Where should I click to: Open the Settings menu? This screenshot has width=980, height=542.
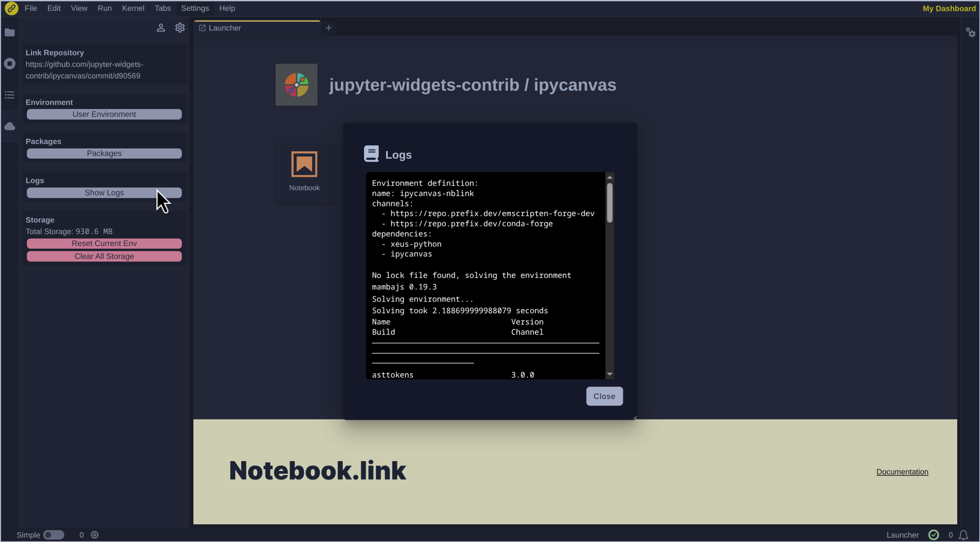tap(195, 8)
